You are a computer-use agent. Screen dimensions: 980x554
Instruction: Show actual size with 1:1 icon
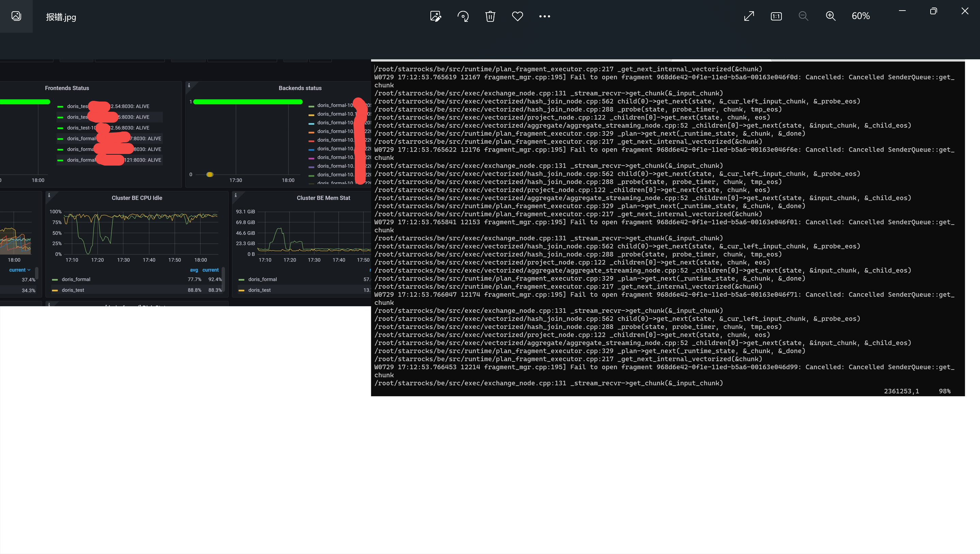[x=776, y=16]
